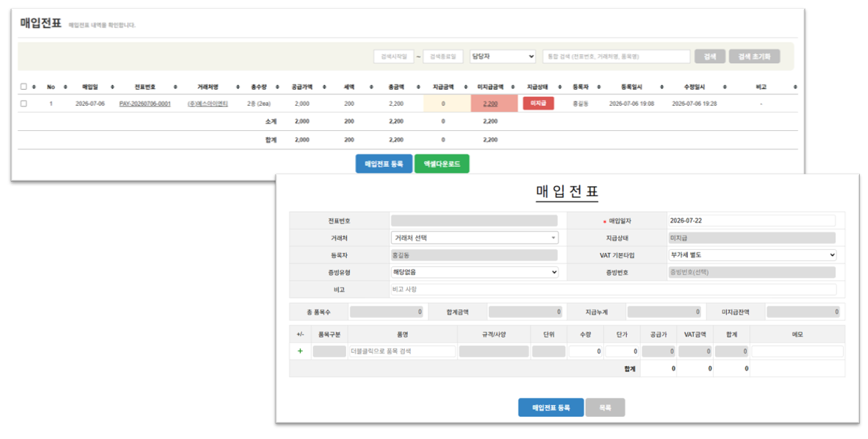Image resolution: width=868 pixels, height=439 pixels.
Task: Click the 검색 button
Action: [x=710, y=57]
